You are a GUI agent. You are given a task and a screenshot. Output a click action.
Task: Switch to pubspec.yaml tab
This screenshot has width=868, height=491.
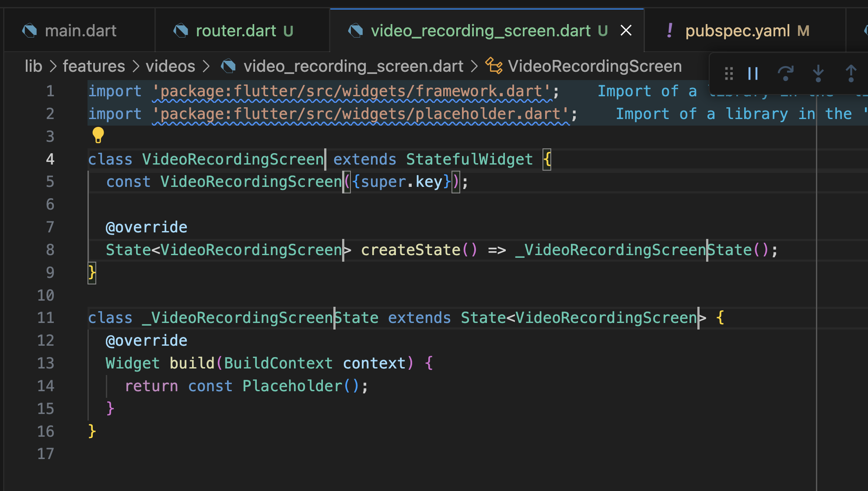tap(737, 31)
